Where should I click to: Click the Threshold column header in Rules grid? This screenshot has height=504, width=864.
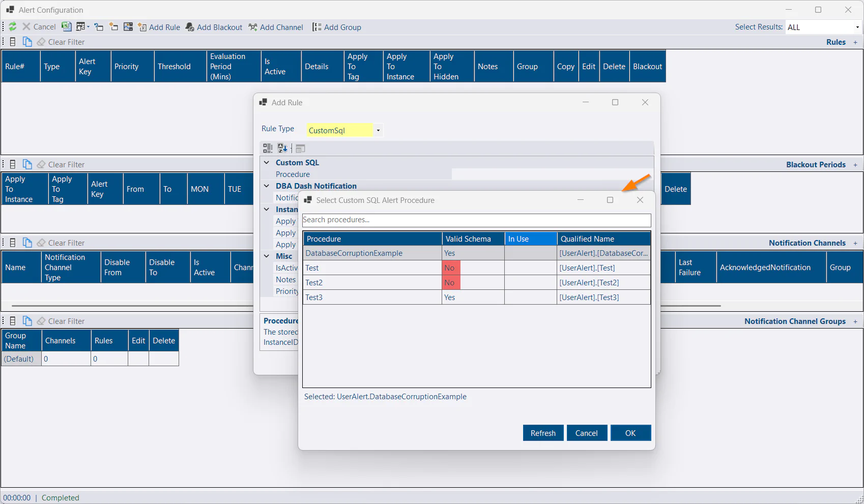[x=180, y=67]
